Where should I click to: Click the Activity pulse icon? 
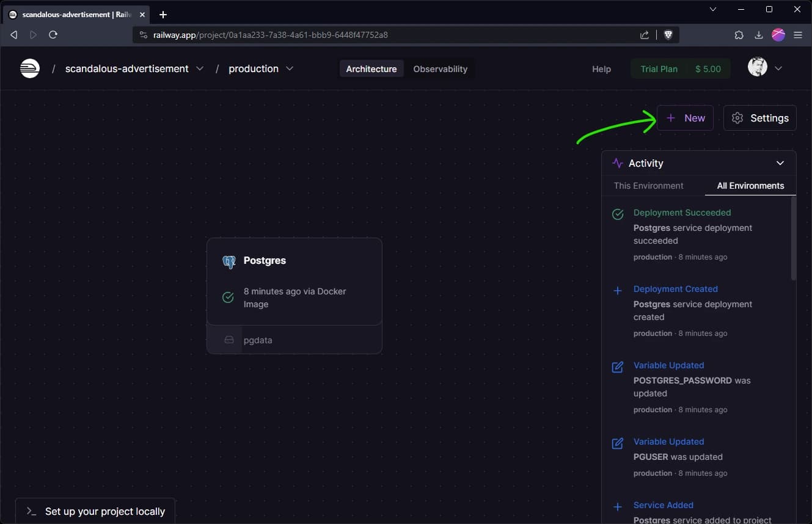click(617, 163)
